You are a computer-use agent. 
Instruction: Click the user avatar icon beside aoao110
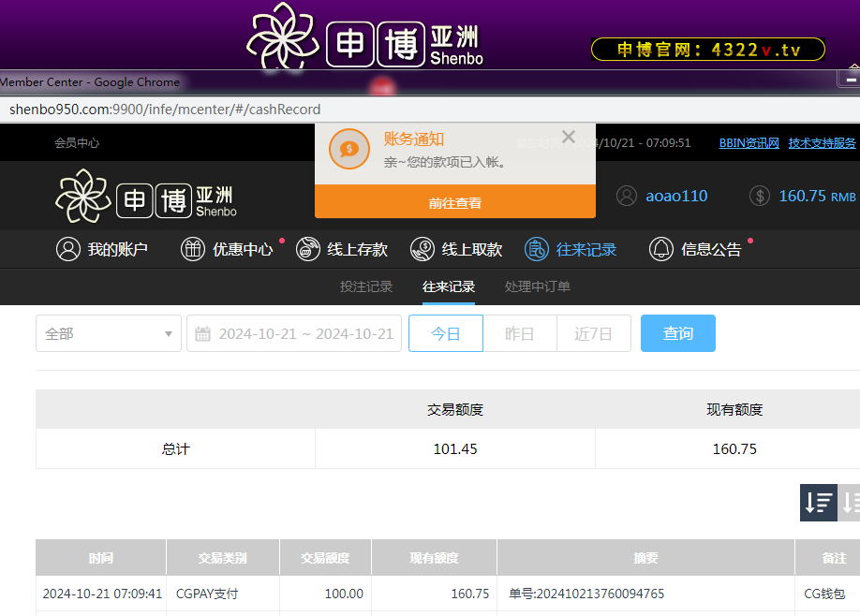(627, 196)
